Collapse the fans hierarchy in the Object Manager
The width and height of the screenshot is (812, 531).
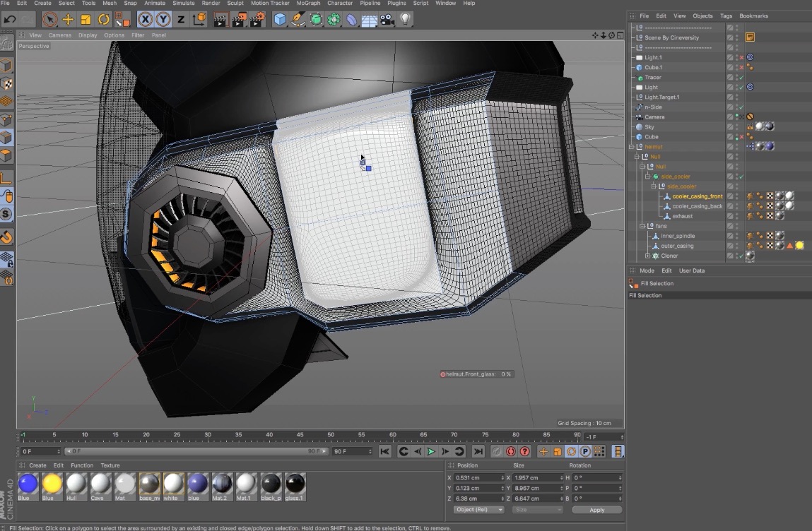(x=642, y=226)
